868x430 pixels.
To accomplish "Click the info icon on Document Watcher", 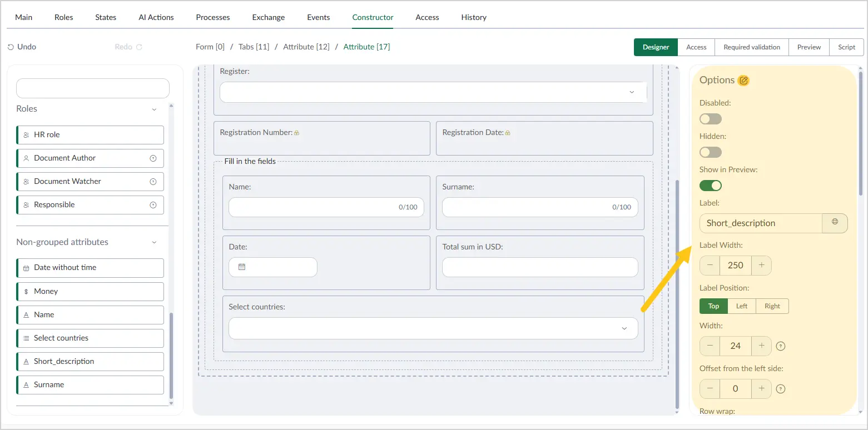I will tap(153, 182).
